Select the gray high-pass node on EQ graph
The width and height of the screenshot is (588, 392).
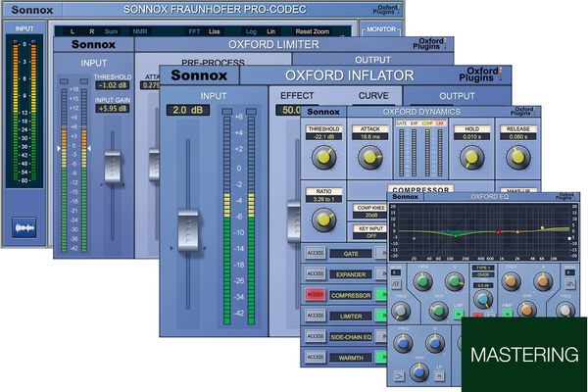tap(414, 238)
